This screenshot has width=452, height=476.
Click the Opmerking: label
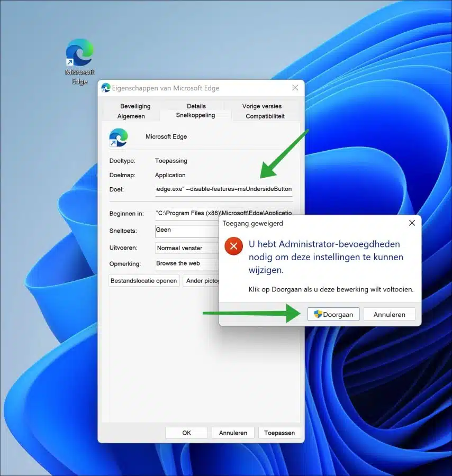pos(125,264)
